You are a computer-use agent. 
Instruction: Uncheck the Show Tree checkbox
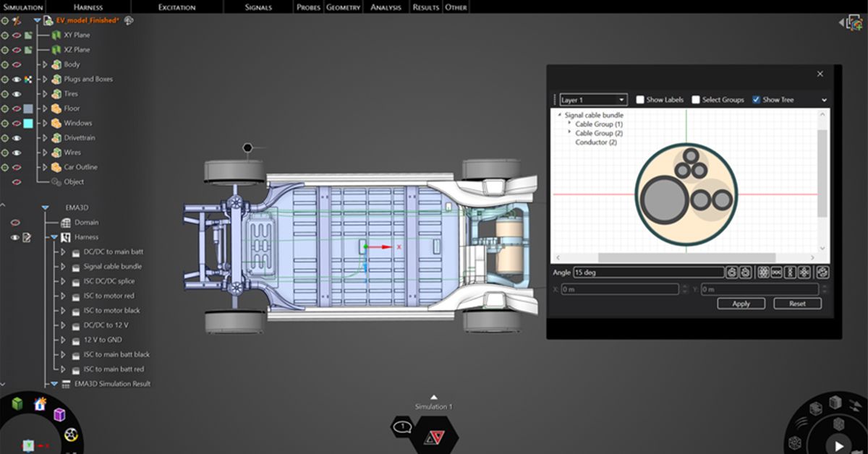tap(757, 100)
